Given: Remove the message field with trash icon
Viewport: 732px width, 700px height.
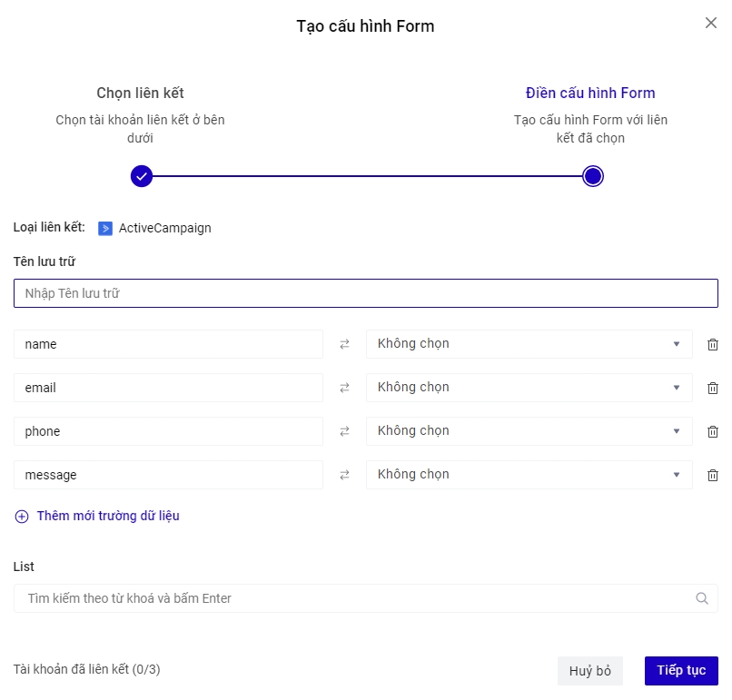Looking at the screenshot, I should click(713, 475).
